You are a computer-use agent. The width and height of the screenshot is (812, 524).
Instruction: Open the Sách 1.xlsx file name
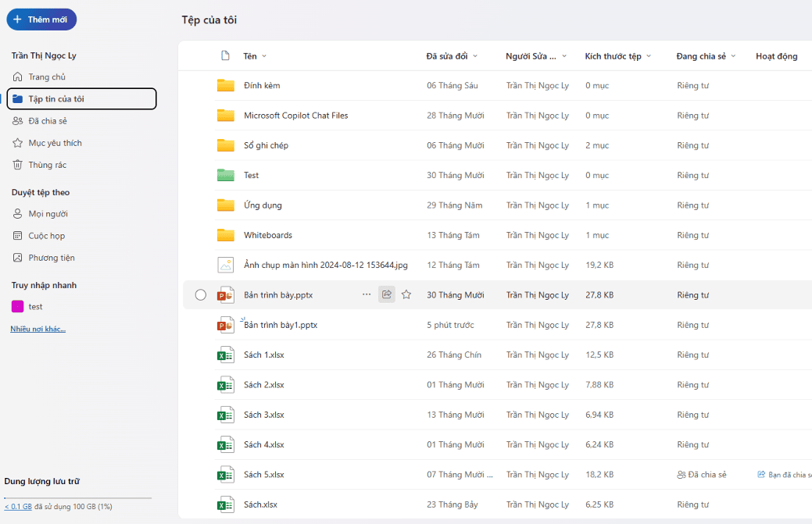(264, 355)
